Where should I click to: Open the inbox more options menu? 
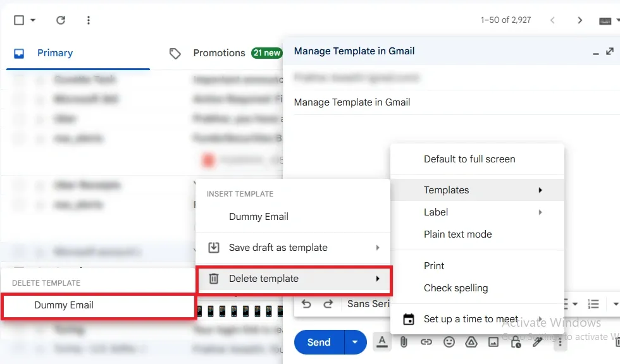89,20
